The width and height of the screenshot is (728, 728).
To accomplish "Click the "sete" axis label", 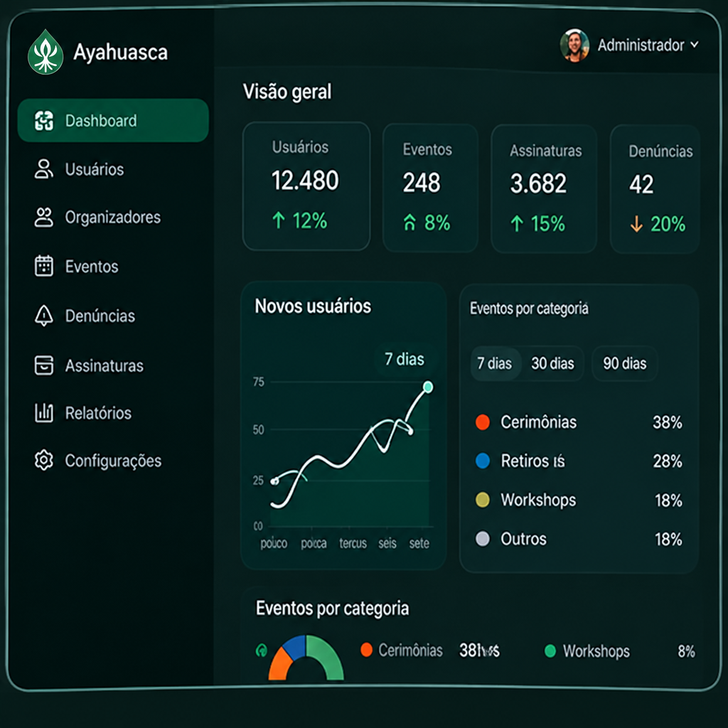I will (x=419, y=543).
